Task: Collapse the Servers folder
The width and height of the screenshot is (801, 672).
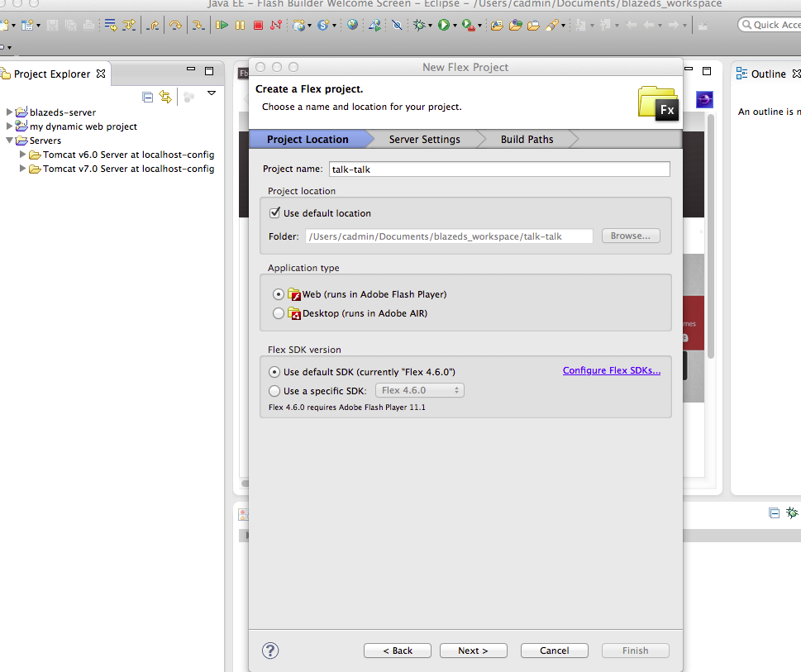Action: pos(9,140)
